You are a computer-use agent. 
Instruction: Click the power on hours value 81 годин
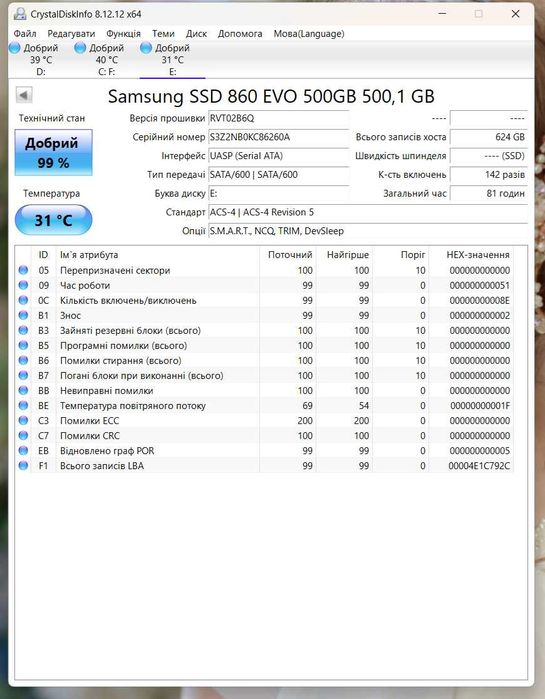(x=489, y=193)
